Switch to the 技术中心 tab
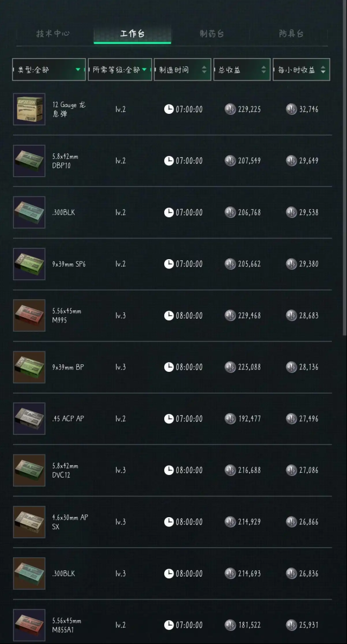Screen dimensions: 347x644 click(53, 34)
